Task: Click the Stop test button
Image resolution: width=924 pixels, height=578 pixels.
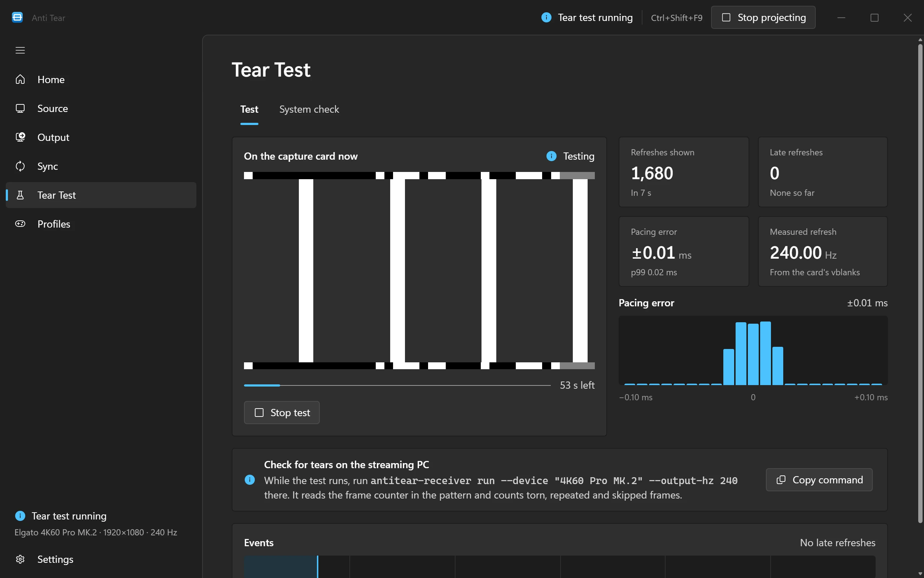Action: [x=282, y=413]
